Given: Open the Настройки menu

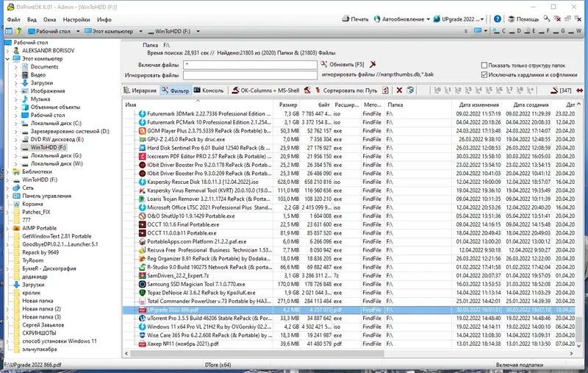Looking at the screenshot, I should tap(76, 20).
